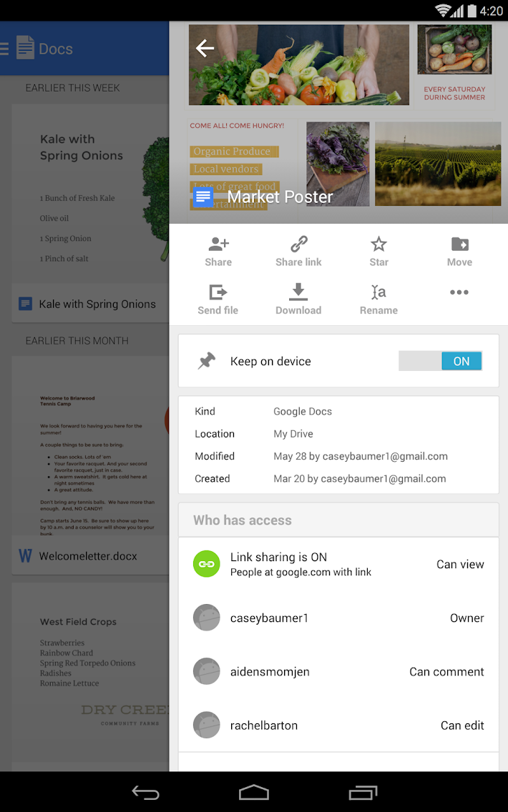The width and height of the screenshot is (508, 812).
Task: Tap the Rename icon
Action: click(378, 292)
